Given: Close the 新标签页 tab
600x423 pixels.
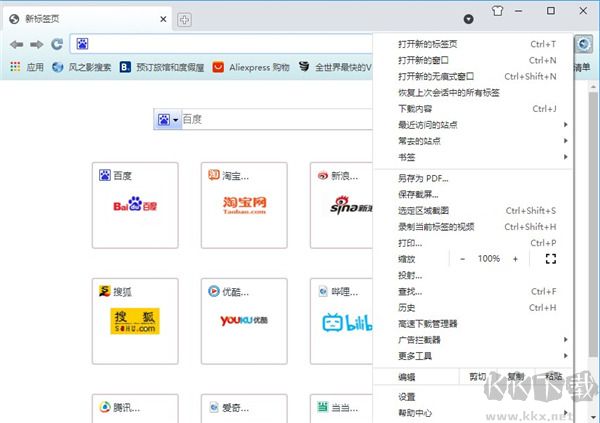Looking at the screenshot, I should [x=163, y=19].
